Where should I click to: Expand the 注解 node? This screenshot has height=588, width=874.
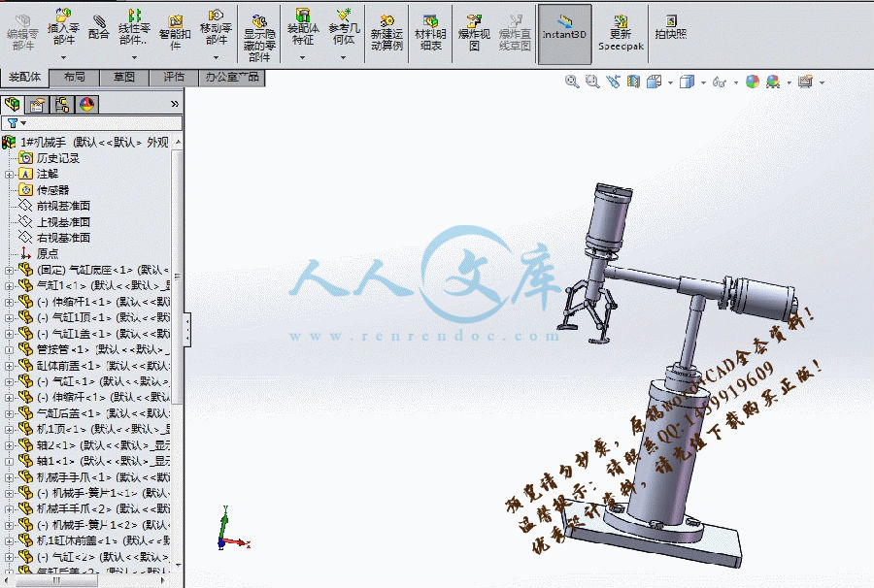pos(9,175)
